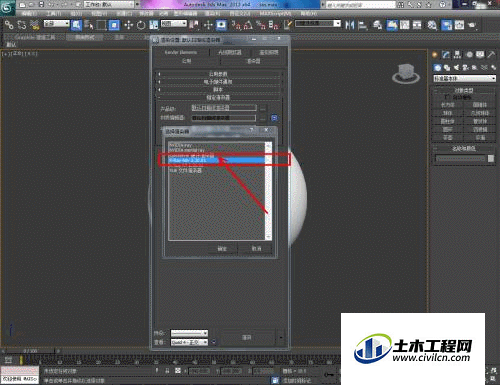Click the search field in the title bar
This screenshot has width=500, height=385.
[361, 5]
